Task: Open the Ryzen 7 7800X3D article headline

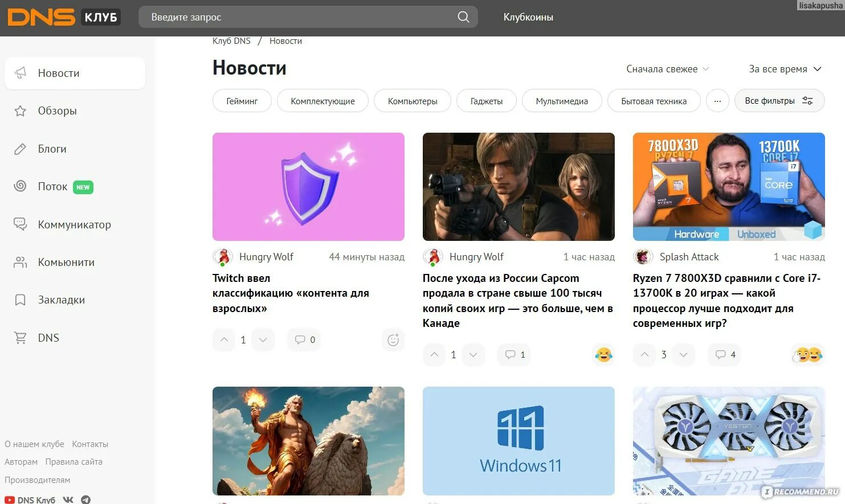Action: (x=727, y=301)
